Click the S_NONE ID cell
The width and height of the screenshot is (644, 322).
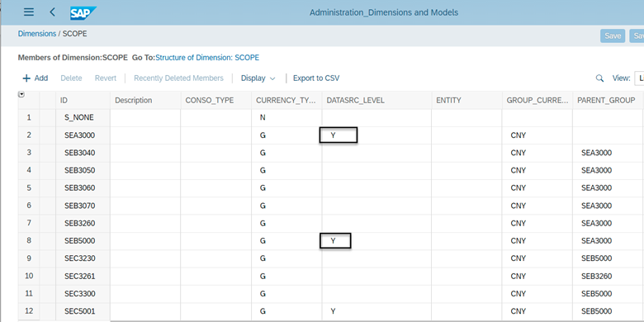83,117
